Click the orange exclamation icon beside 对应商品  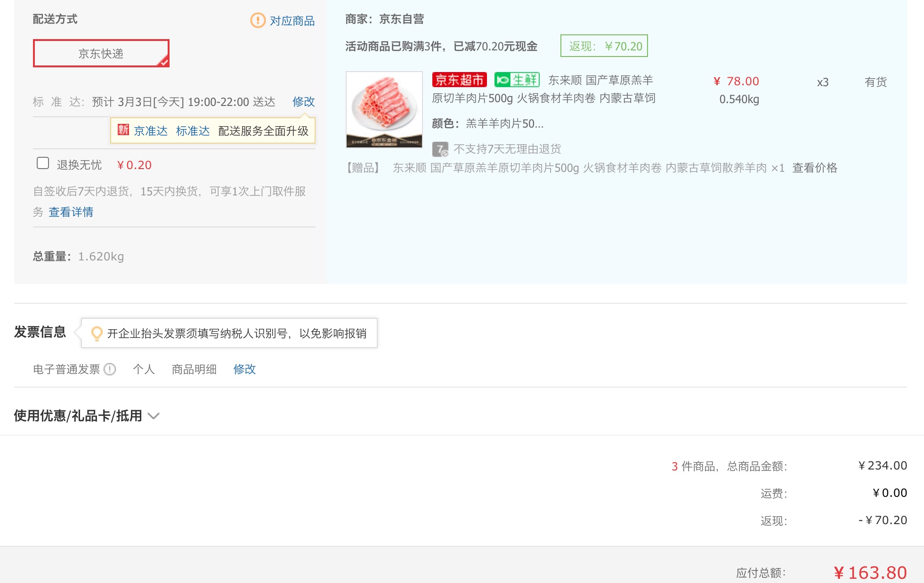(258, 20)
